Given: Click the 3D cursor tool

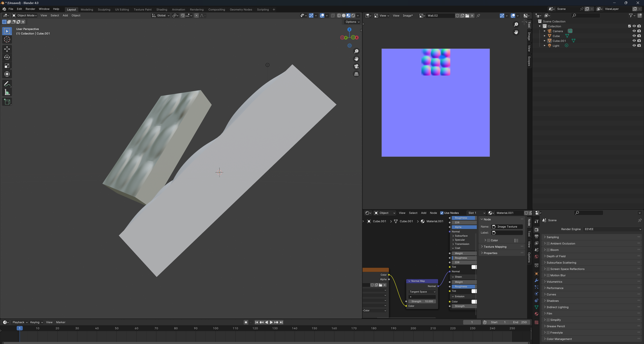Looking at the screenshot, I should [x=7, y=40].
